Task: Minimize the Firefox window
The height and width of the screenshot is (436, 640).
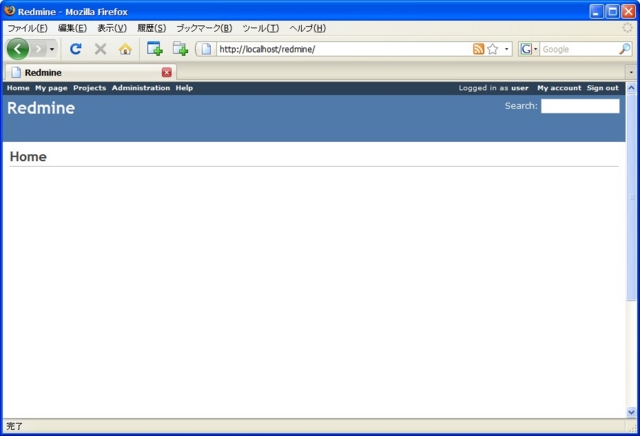Action: [596, 11]
